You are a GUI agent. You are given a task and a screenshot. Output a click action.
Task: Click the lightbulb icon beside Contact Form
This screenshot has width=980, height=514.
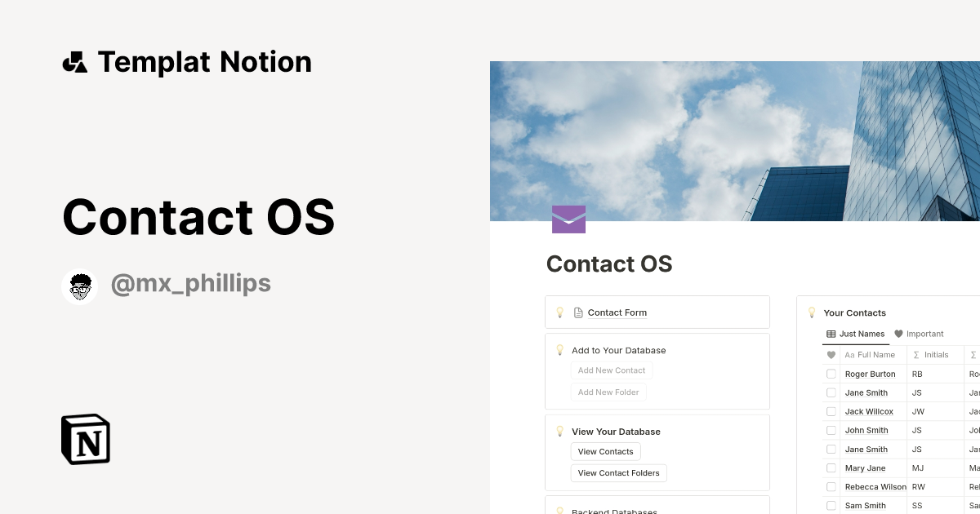(x=560, y=312)
